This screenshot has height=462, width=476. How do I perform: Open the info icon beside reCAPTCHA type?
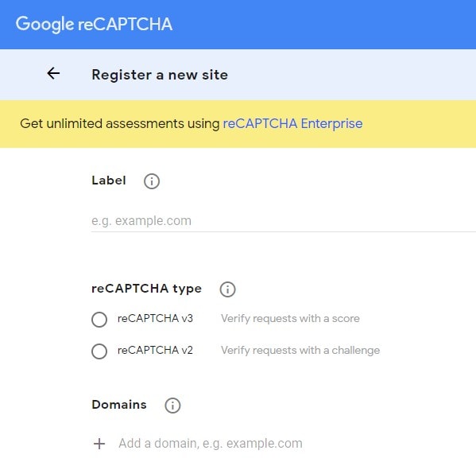pyautogui.click(x=227, y=289)
